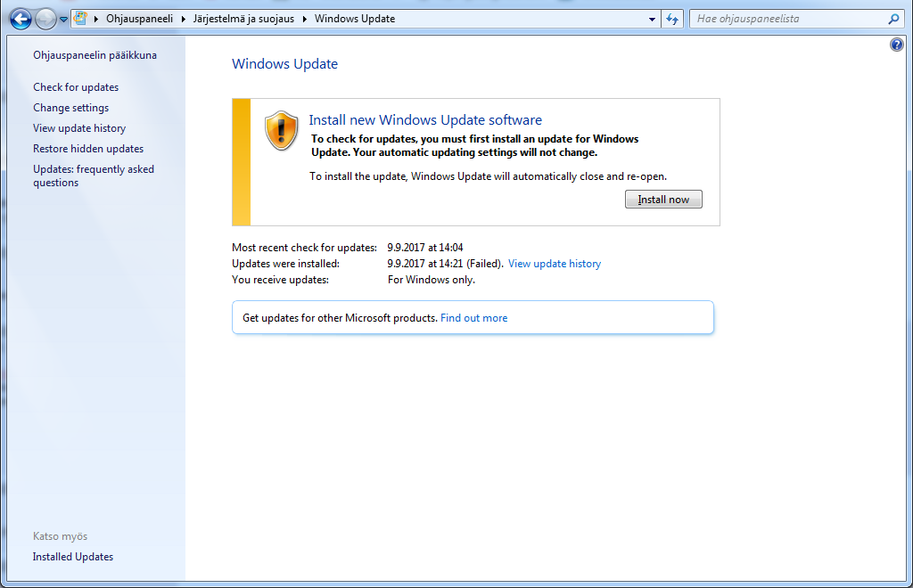
Task: Open Updates: frequently asked questions
Action: pyautogui.click(x=94, y=176)
